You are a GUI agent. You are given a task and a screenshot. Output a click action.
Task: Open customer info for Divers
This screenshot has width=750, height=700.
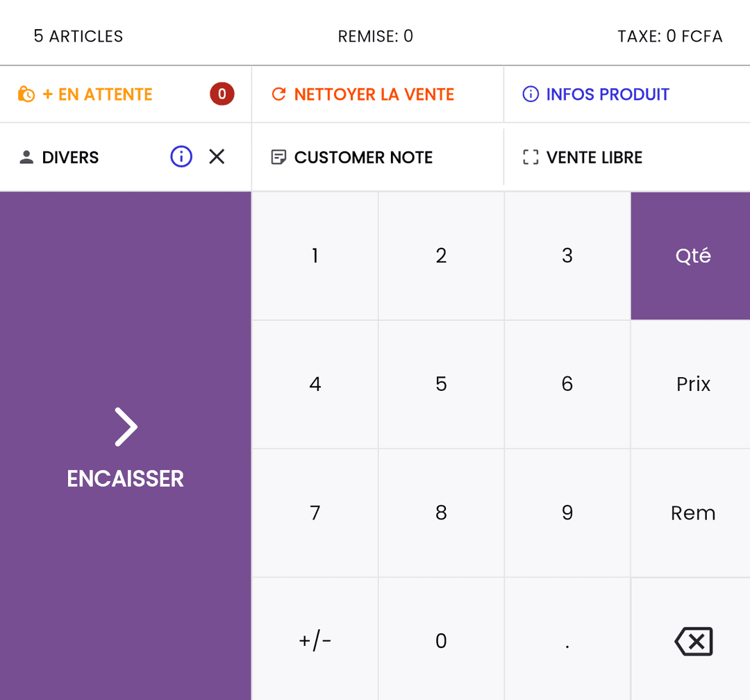(181, 157)
